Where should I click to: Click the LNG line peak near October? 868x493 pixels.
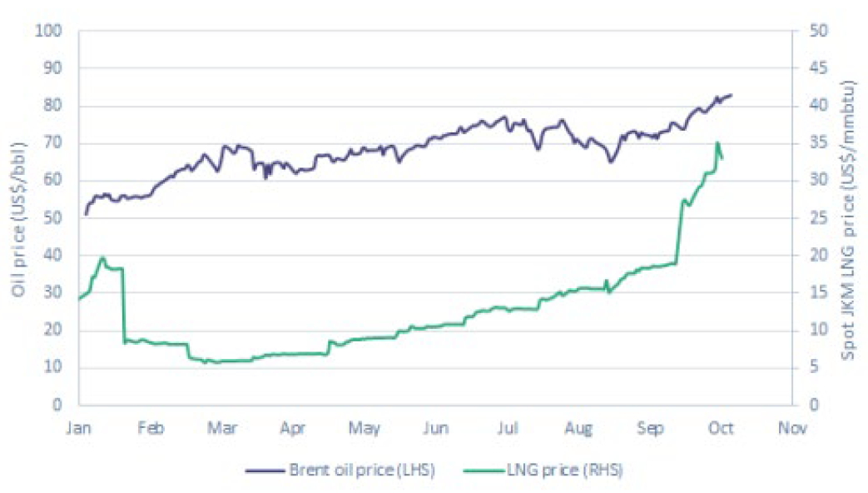point(717,143)
